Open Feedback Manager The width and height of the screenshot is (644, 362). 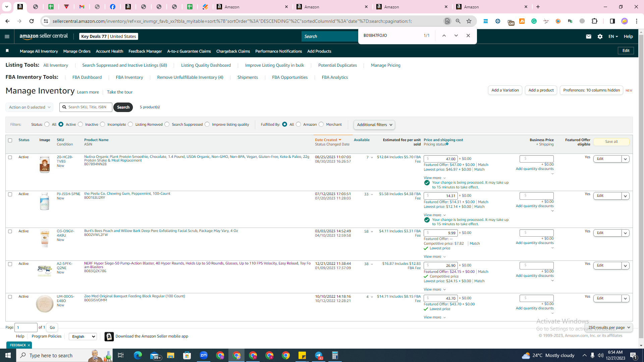point(145,51)
